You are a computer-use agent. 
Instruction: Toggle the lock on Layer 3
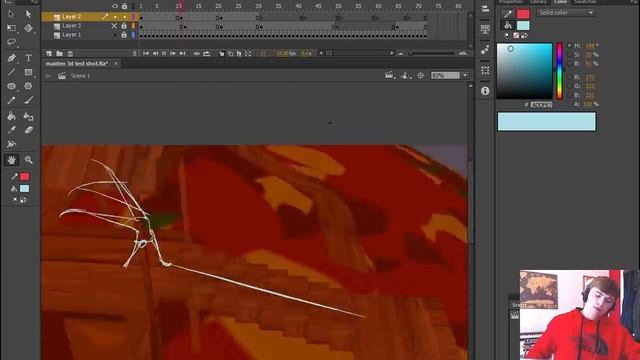pos(124,26)
